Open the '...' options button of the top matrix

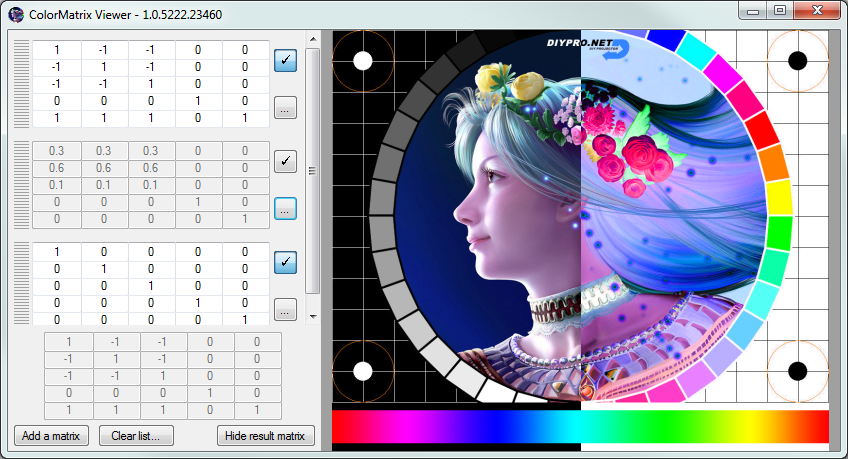click(x=285, y=108)
